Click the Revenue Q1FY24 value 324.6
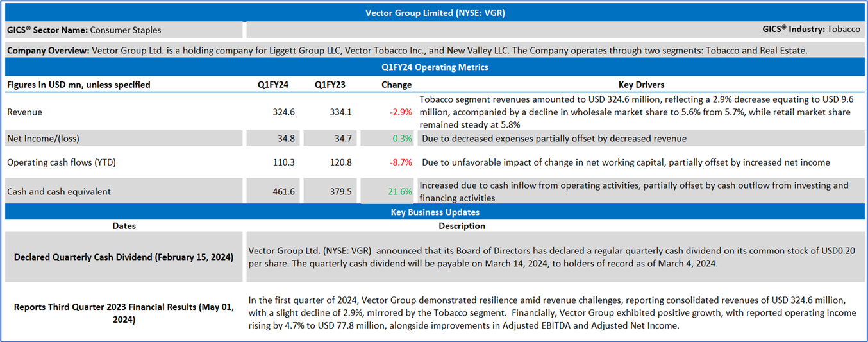Screen dimensions: 868x342 tap(283, 112)
